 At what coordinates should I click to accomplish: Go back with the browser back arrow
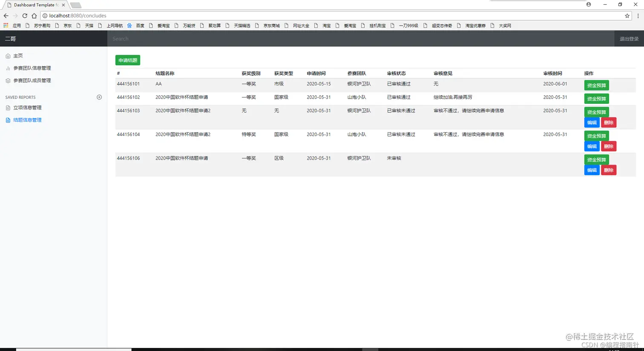(x=6, y=16)
